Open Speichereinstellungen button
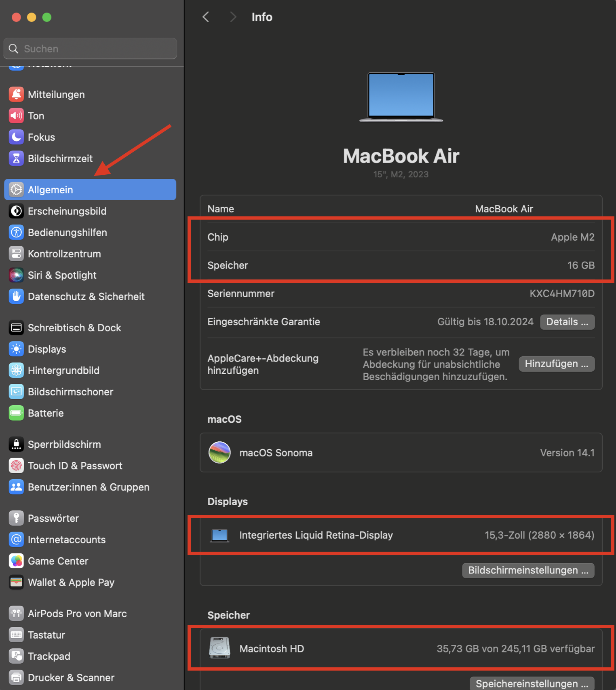The height and width of the screenshot is (690, 616). point(532,684)
